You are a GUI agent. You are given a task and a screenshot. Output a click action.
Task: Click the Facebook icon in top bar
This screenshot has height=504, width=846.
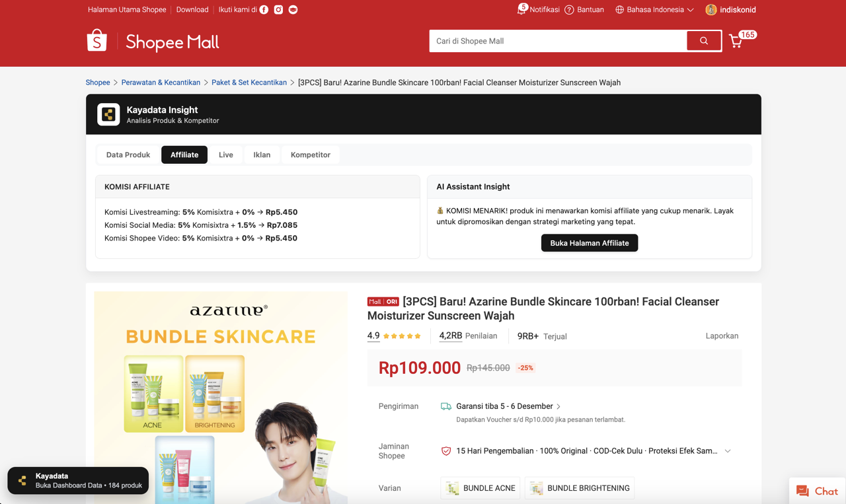coord(264,10)
